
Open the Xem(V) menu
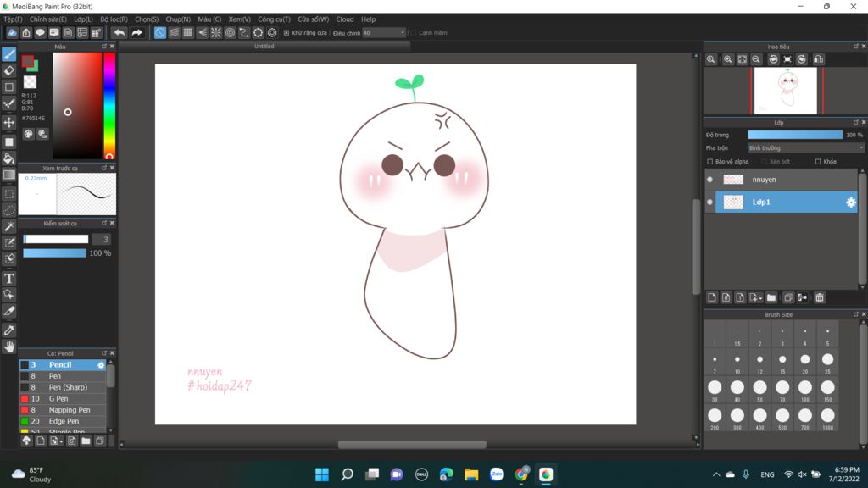[240, 19]
